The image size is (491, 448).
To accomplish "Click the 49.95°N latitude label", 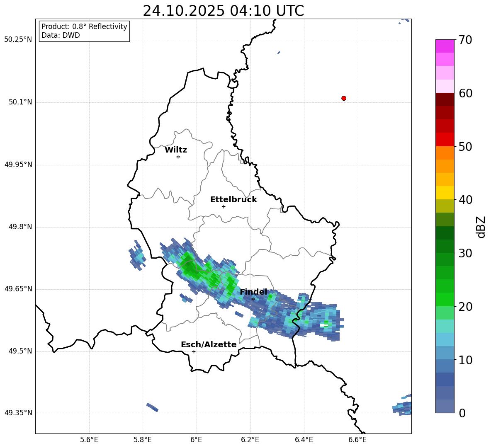I will tap(18, 164).
